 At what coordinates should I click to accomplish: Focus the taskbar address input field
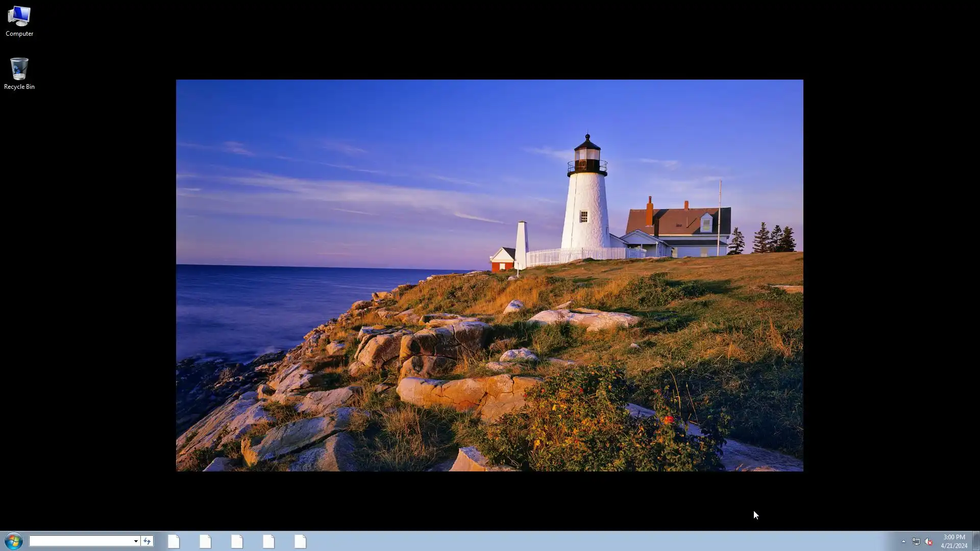pos(81,541)
